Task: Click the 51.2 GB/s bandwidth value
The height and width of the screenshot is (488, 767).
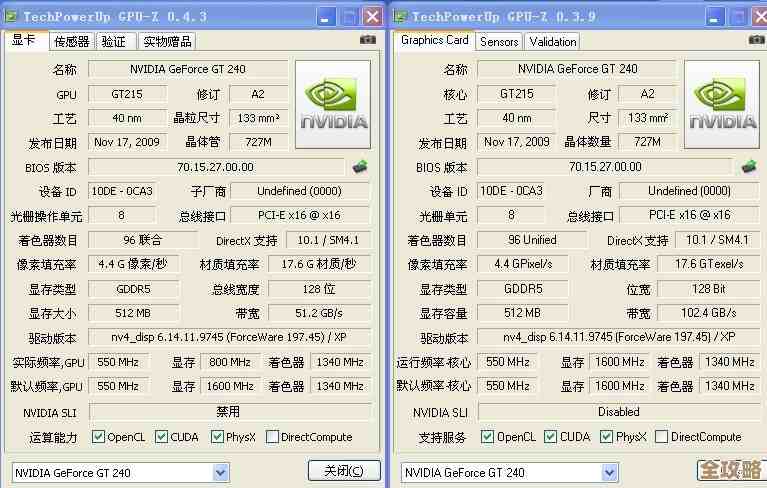Action: coord(319,313)
